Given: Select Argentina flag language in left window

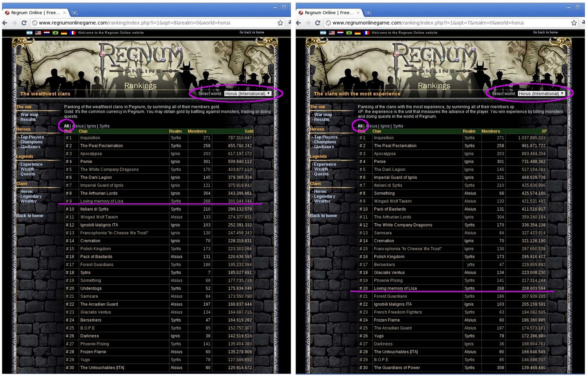Looking at the screenshot, I should click(29, 33).
